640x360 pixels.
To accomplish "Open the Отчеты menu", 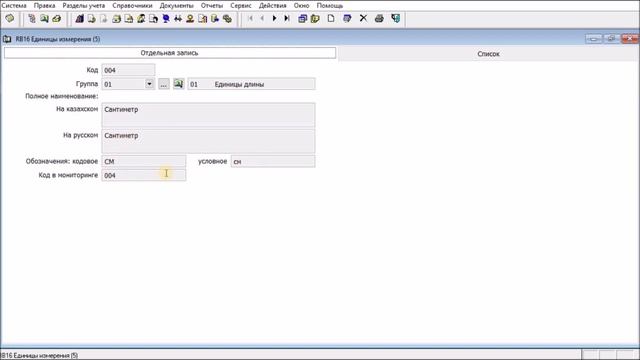I will click(x=212, y=6).
